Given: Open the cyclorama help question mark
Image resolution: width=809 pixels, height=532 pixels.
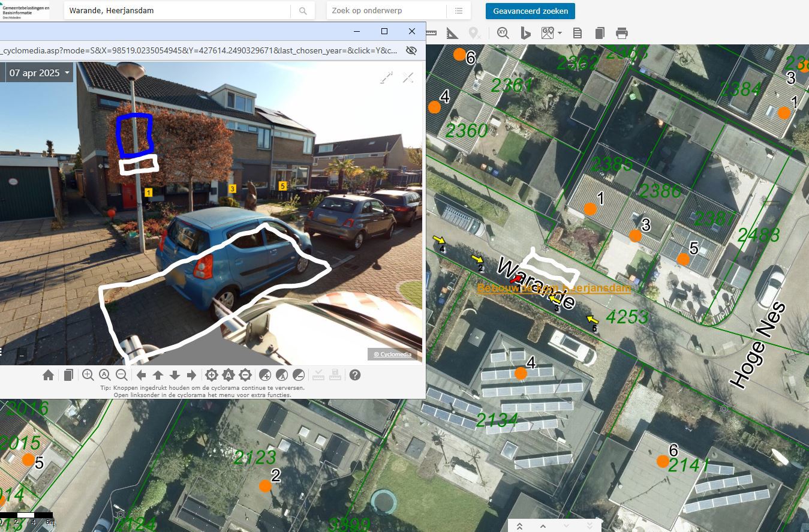Looking at the screenshot, I should tap(355, 375).
